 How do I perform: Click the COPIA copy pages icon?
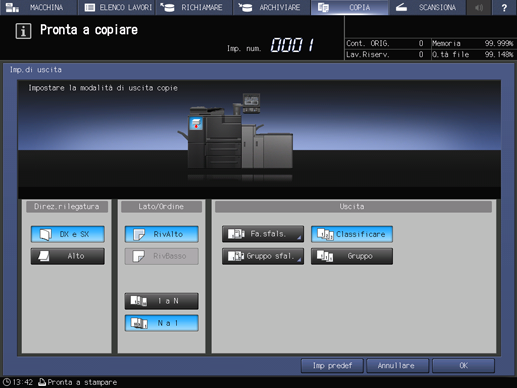pyautogui.click(x=323, y=7)
